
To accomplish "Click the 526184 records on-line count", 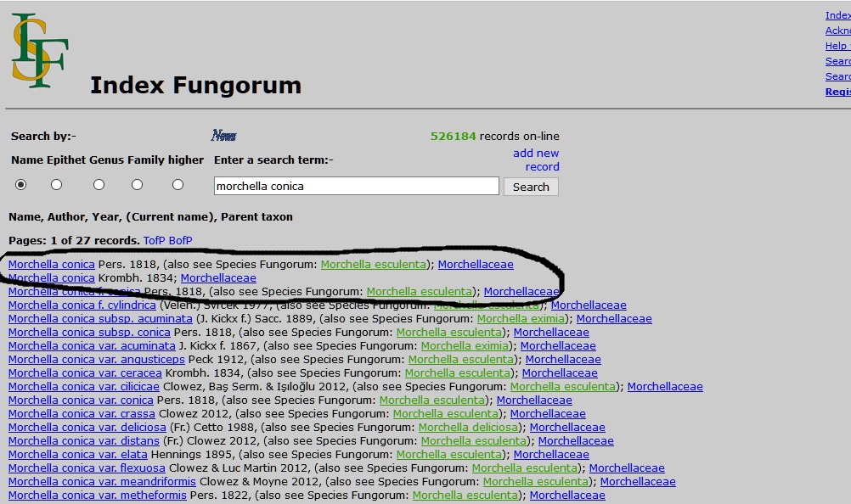I will click(495, 136).
